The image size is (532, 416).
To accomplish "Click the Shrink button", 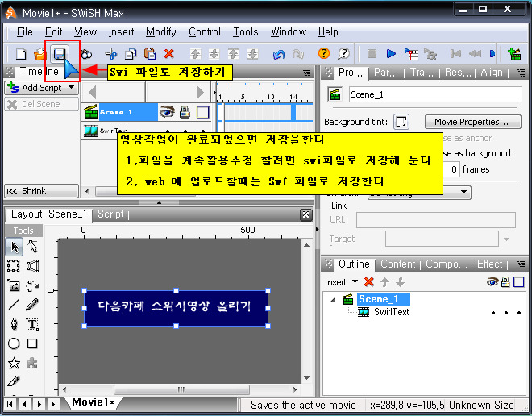I will (x=41, y=191).
